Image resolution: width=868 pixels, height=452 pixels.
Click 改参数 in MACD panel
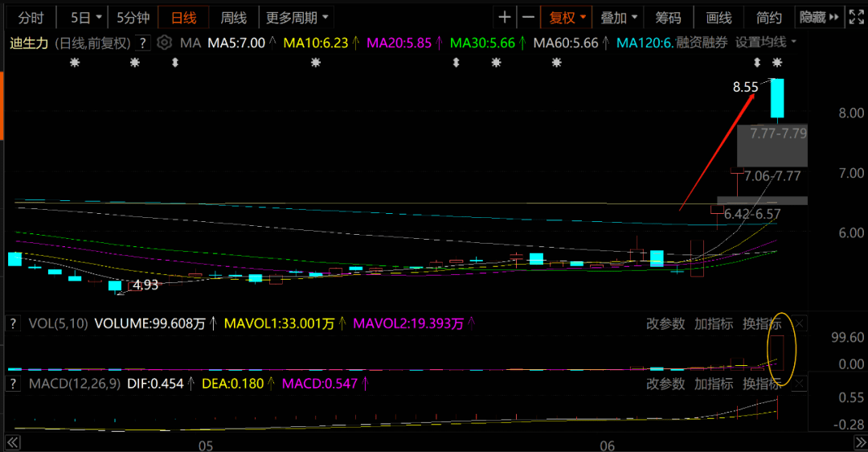point(665,384)
